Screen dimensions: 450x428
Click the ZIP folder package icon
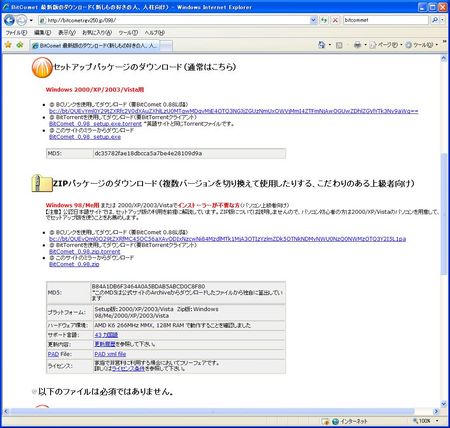(42, 183)
